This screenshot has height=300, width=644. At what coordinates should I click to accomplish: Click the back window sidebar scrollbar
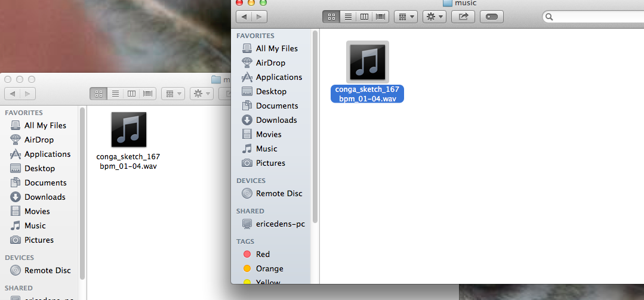[x=82, y=194]
